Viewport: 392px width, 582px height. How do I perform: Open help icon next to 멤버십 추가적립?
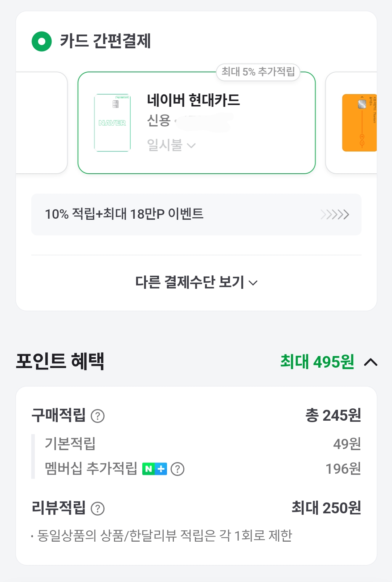point(177,469)
